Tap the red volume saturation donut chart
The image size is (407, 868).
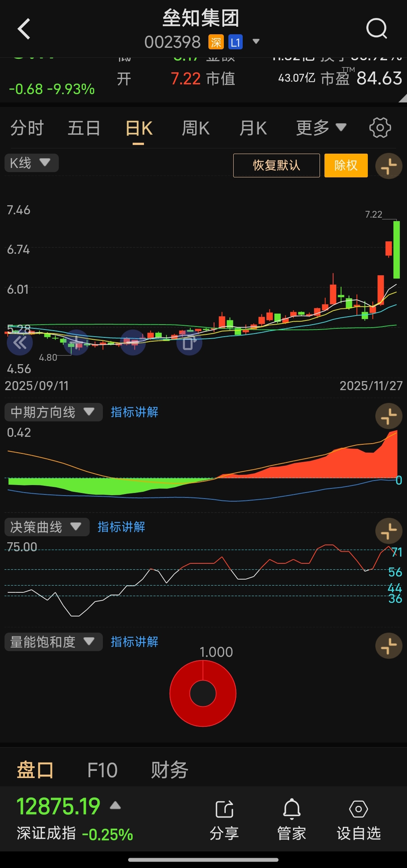coord(203,693)
